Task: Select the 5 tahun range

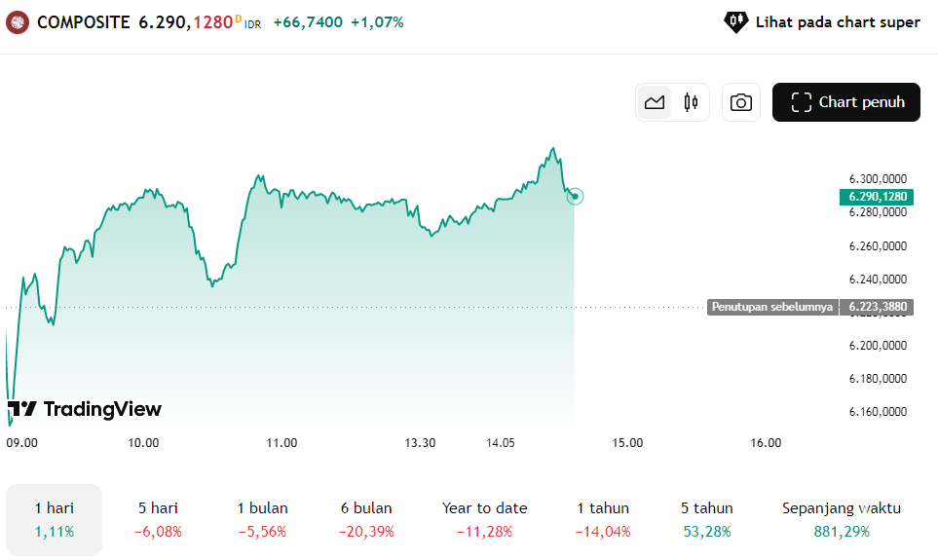Action: pos(707,519)
